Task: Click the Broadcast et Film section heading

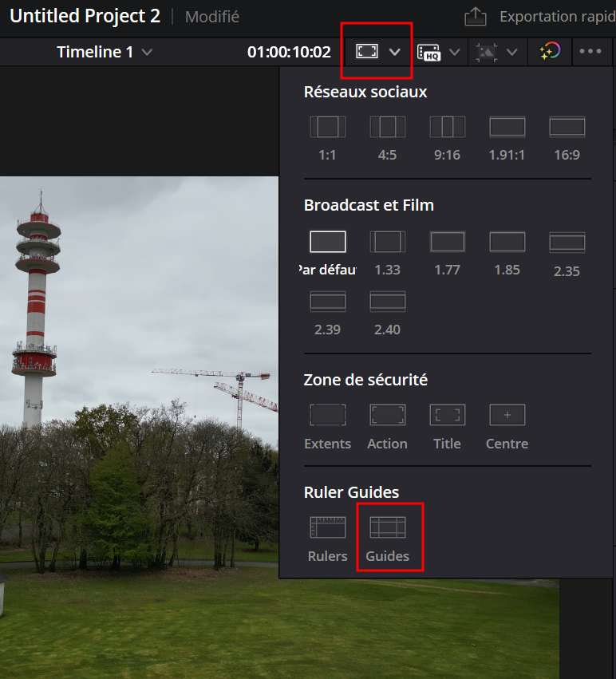Action: (x=369, y=205)
